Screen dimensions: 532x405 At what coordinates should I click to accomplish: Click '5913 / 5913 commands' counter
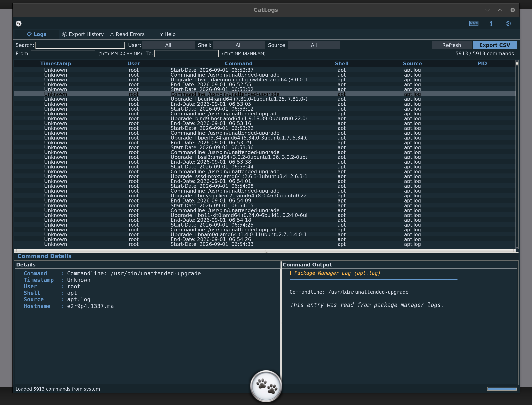click(x=484, y=54)
